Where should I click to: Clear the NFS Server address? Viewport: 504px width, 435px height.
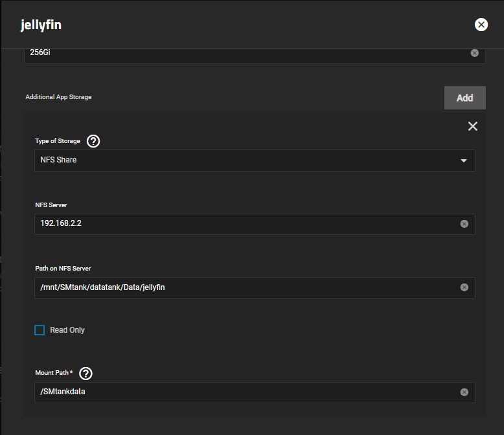point(464,224)
